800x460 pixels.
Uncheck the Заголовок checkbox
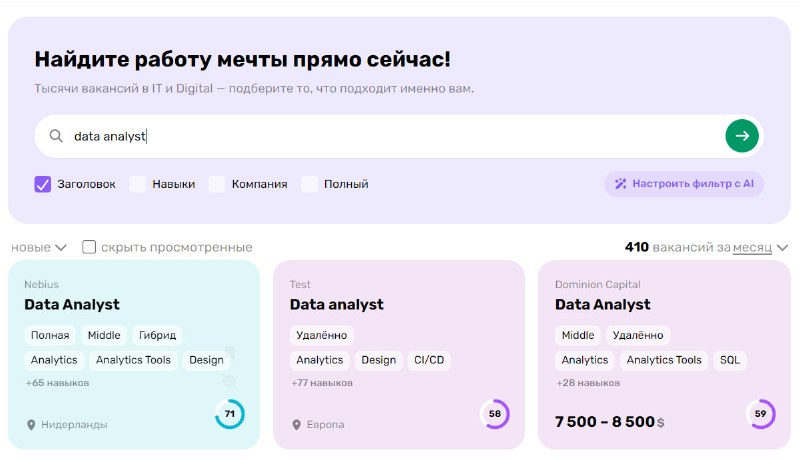(x=43, y=184)
